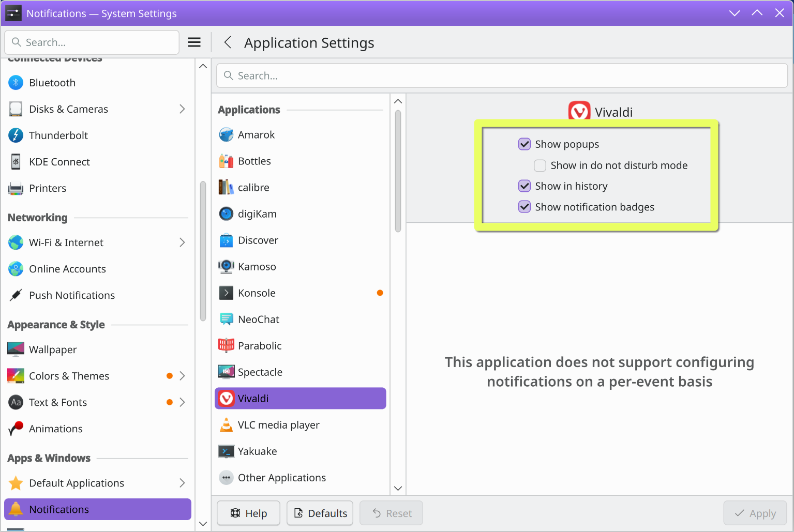This screenshot has width=794, height=532.
Task: Select the Bottles icon in Applications
Action: point(226,161)
